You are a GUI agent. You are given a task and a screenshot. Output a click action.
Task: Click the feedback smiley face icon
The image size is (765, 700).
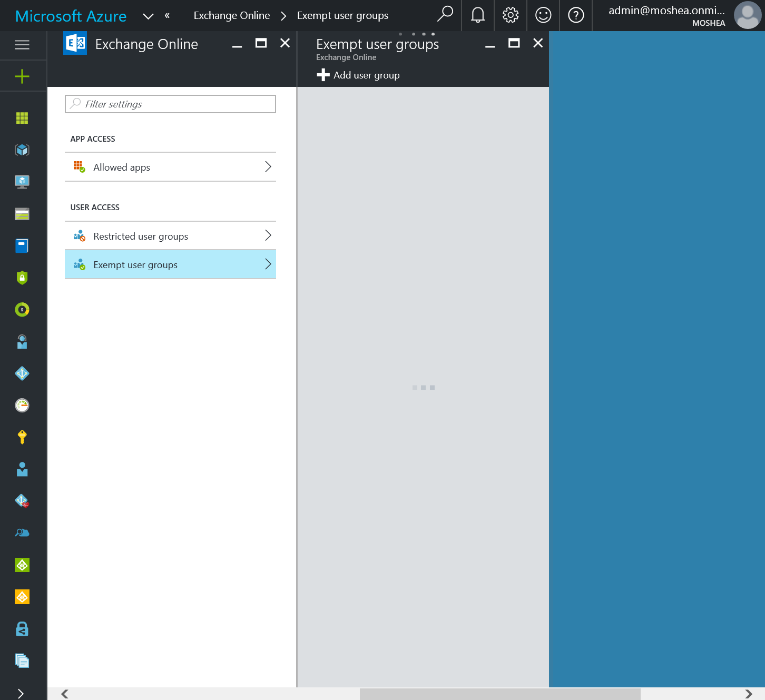pos(543,15)
